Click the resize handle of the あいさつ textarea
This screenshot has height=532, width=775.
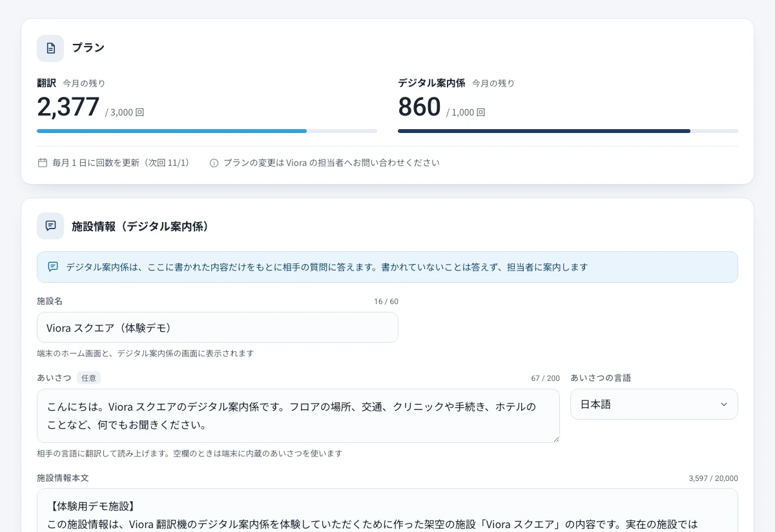[x=555, y=438]
